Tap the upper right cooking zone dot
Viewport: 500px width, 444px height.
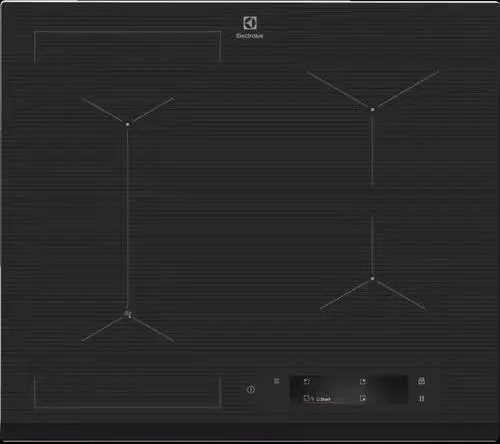(x=372, y=109)
